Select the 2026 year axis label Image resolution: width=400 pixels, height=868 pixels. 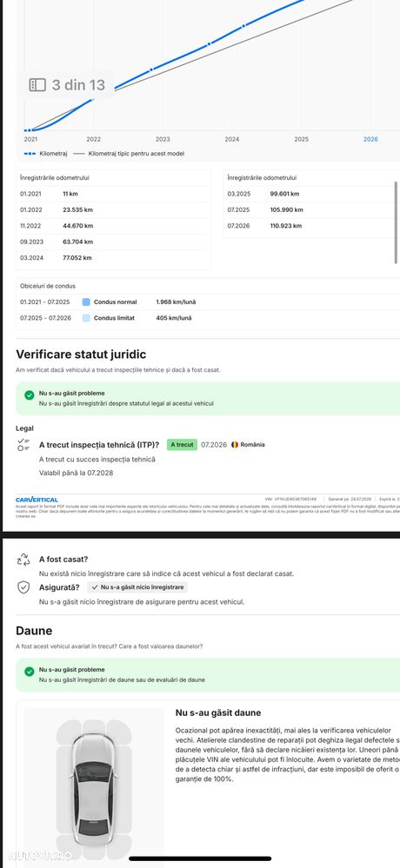point(370,140)
